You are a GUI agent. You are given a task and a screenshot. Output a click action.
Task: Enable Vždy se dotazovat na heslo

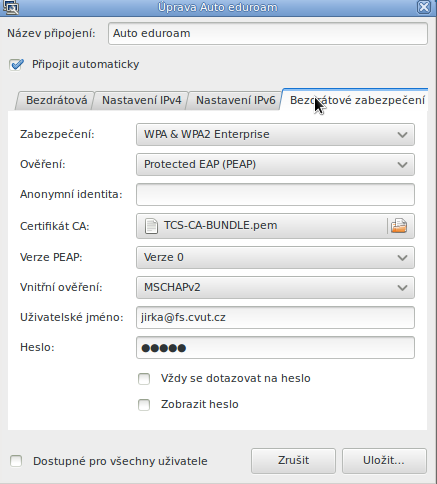pos(144,379)
